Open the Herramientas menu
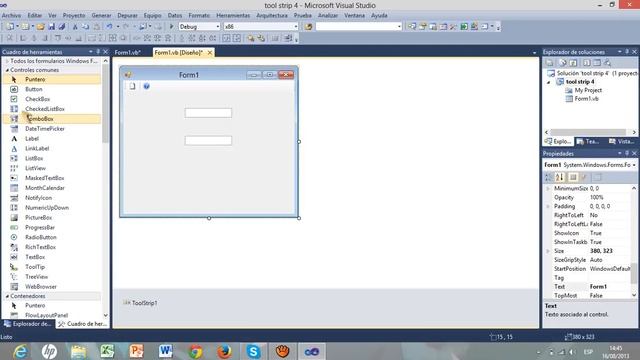The image size is (640, 360). click(233, 16)
